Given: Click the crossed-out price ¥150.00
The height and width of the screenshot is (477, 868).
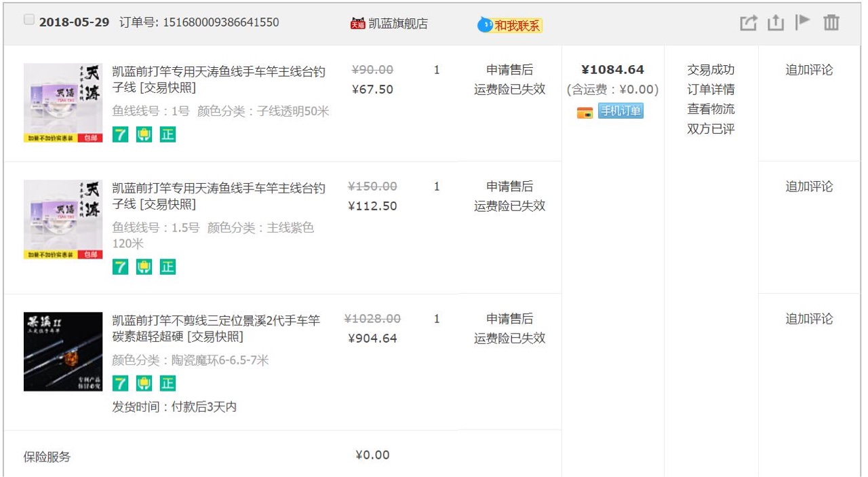Looking at the screenshot, I should pos(372,187).
